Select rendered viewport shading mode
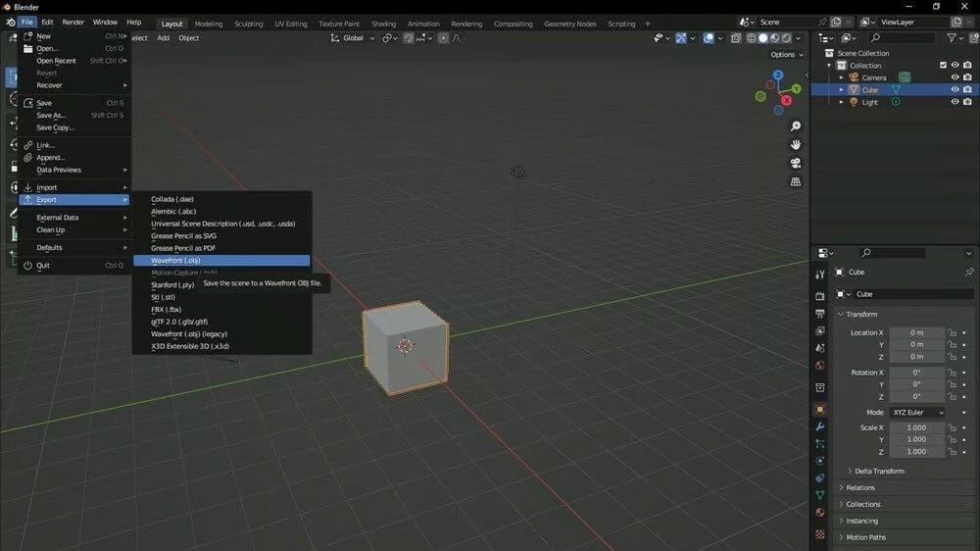This screenshot has width=980, height=551. (x=786, y=38)
